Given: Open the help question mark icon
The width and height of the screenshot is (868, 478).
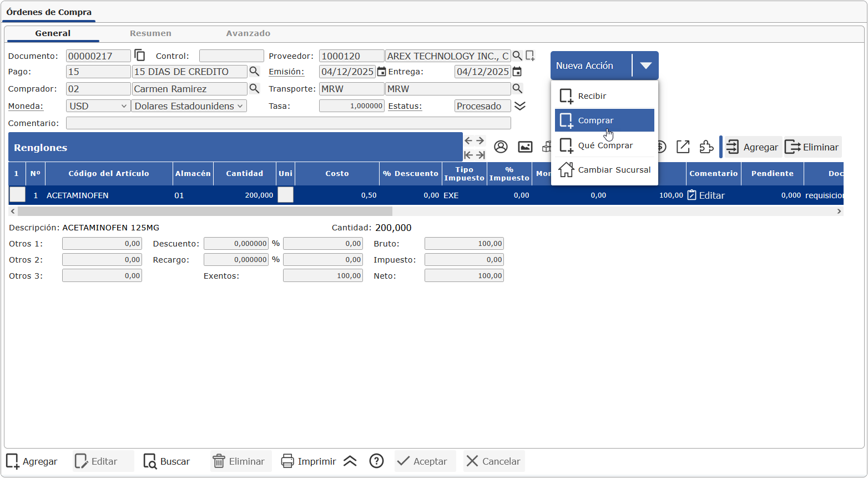Looking at the screenshot, I should pos(376,461).
